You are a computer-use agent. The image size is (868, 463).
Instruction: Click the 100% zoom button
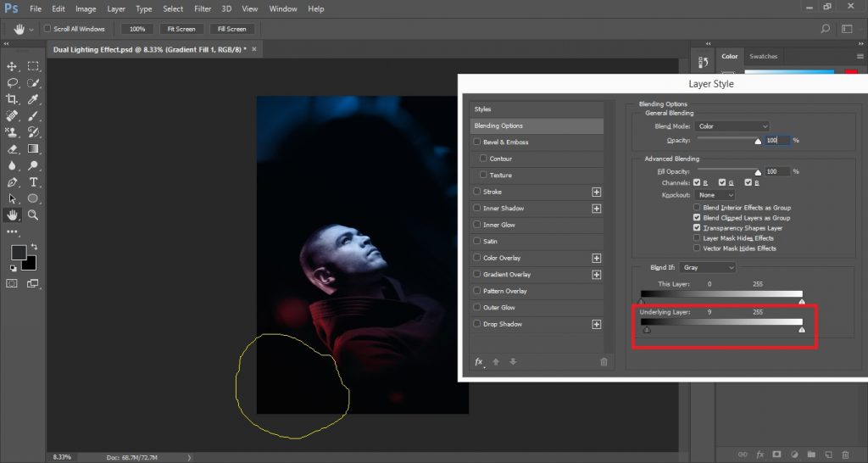[137, 29]
